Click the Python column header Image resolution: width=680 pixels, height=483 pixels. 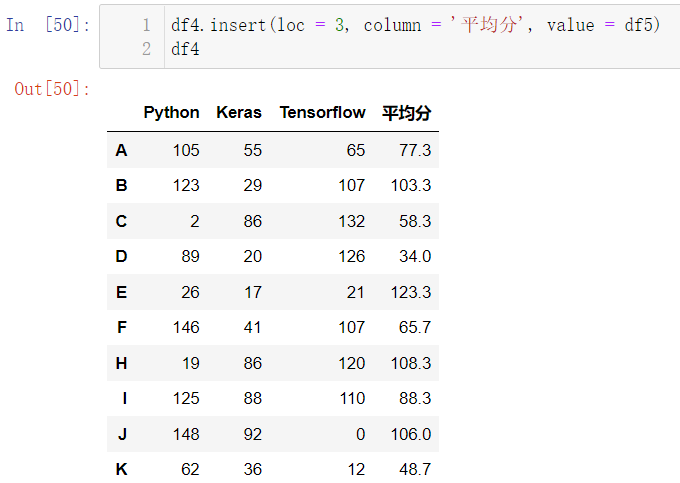171,112
